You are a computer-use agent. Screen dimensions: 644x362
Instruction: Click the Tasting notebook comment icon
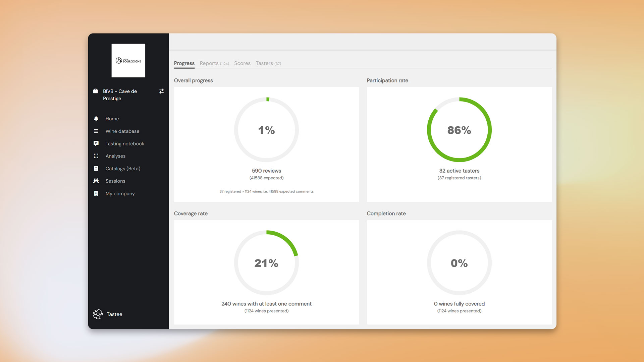pos(97,143)
